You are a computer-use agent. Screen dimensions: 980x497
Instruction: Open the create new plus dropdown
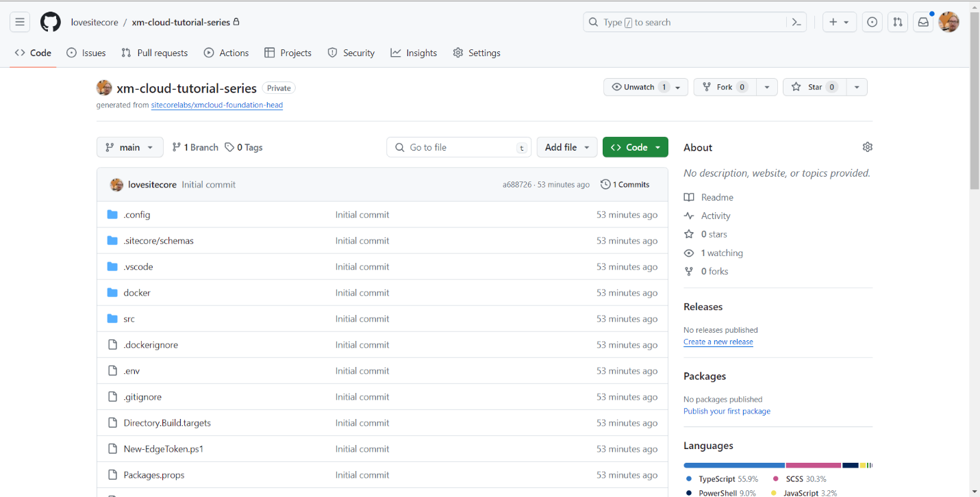[839, 21]
